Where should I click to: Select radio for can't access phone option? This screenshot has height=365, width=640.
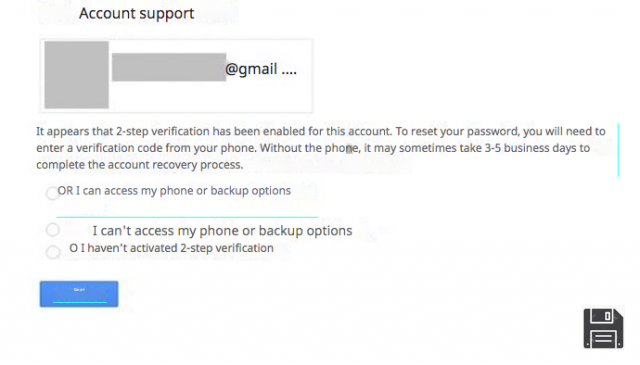53,230
